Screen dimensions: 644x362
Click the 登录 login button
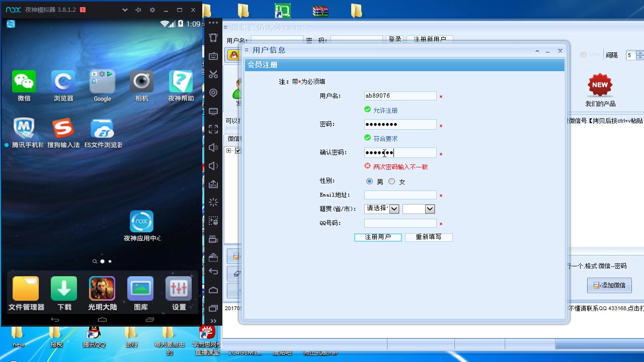click(x=395, y=39)
